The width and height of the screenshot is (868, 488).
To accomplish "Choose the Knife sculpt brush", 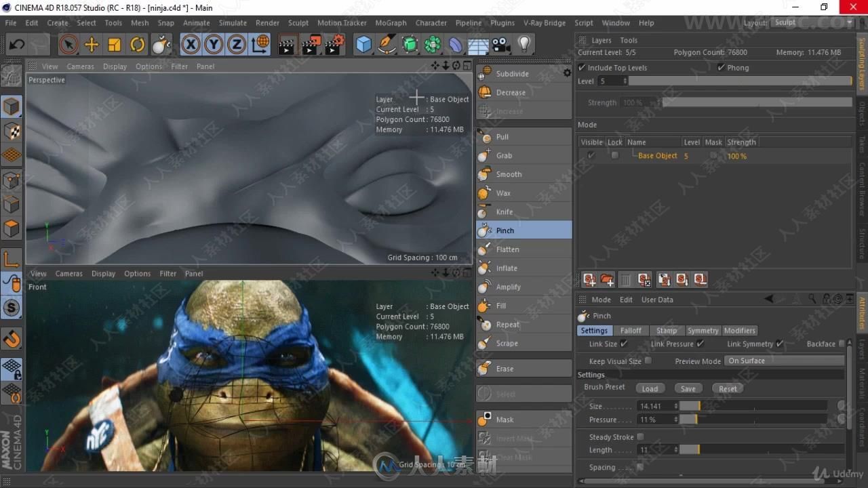I will pyautogui.click(x=524, y=211).
